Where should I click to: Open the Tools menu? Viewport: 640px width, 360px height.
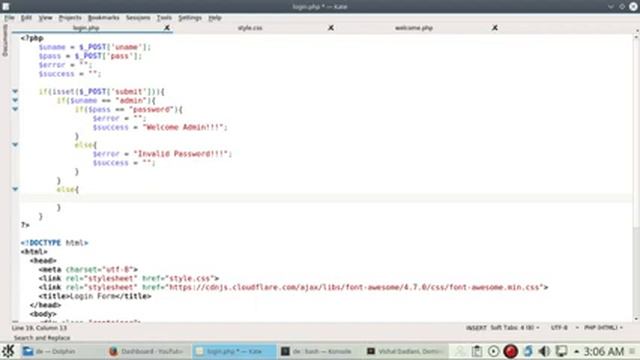(x=164, y=18)
